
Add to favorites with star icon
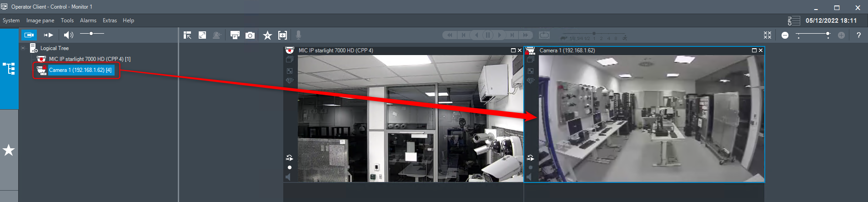click(x=267, y=35)
